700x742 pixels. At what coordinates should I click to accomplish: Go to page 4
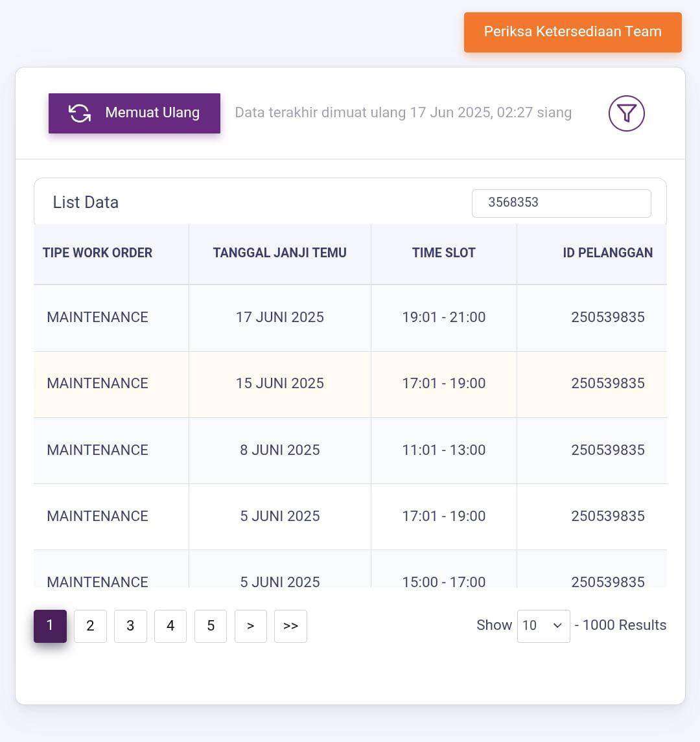(170, 626)
